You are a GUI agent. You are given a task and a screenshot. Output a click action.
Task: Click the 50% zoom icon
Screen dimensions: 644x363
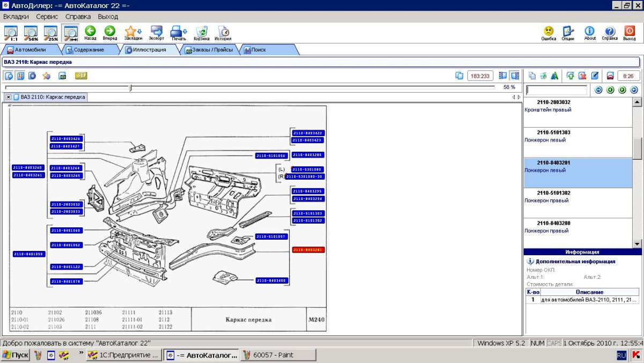tap(31, 33)
